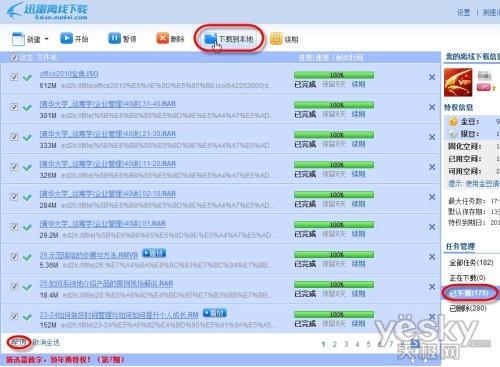Image resolution: width=500 pixels, height=367 pixels.
Task: Go to page 3 in pagination
Action: coord(346,344)
